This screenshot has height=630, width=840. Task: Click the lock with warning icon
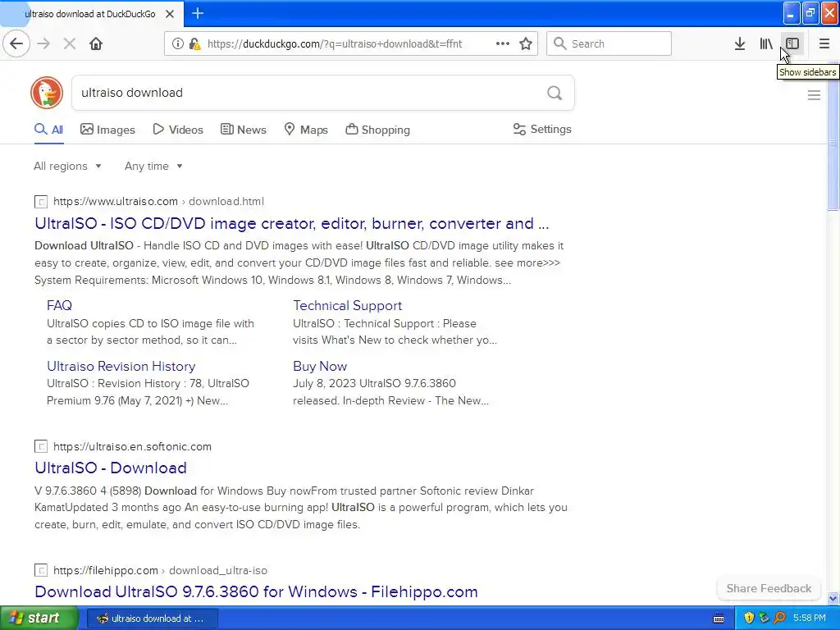(x=194, y=44)
